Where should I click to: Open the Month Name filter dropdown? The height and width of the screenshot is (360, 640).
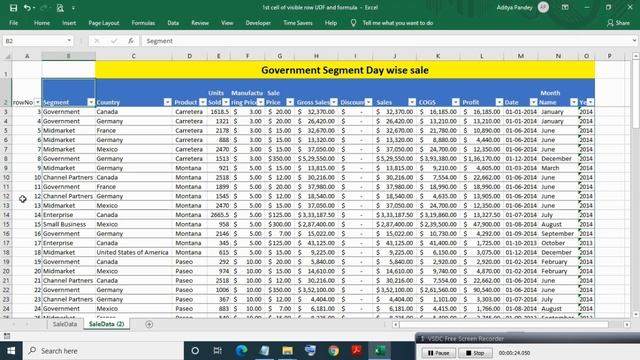(574, 102)
